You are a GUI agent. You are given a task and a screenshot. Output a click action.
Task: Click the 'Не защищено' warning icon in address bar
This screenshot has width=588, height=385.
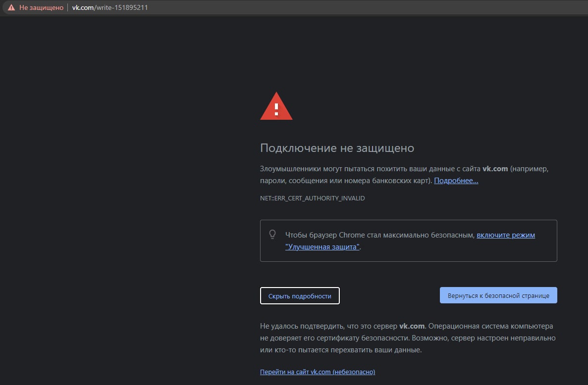11,7
